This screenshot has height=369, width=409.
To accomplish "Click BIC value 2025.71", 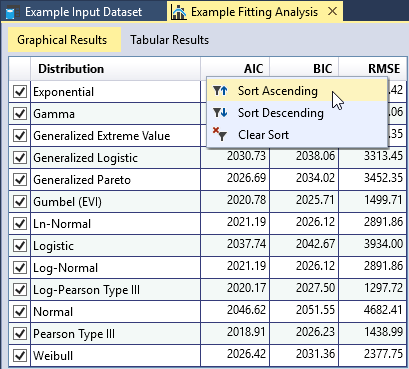I will point(315,200).
